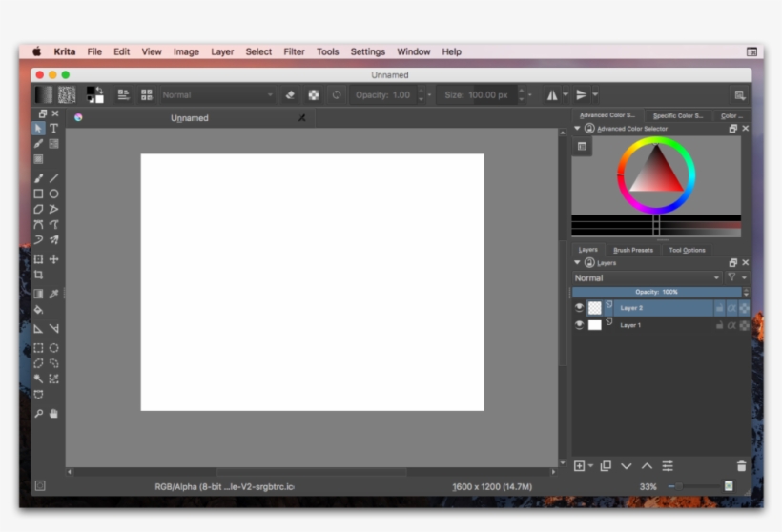Select the Rectangle shape tool
The width and height of the screenshot is (782, 532).
pos(38,194)
